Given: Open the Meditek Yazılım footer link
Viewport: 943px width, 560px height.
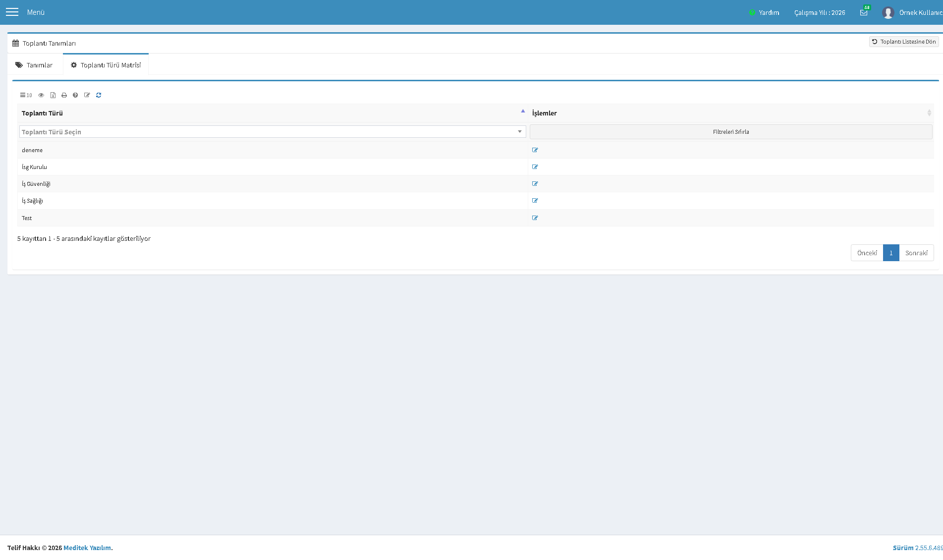Looking at the screenshot, I should (x=87, y=548).
